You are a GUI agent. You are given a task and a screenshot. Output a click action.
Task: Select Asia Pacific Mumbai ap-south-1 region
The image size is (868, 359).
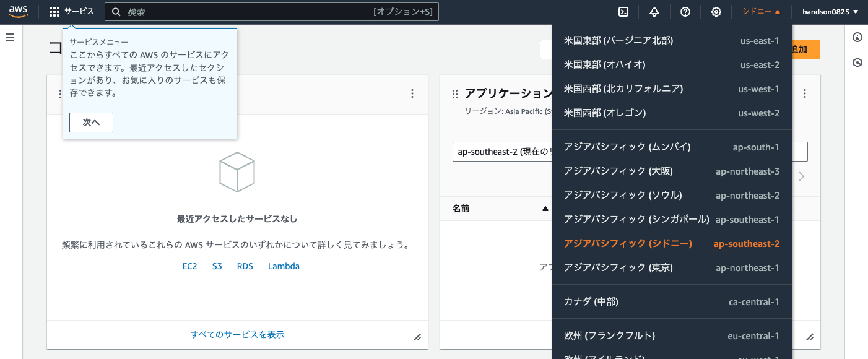coord(672,147)
